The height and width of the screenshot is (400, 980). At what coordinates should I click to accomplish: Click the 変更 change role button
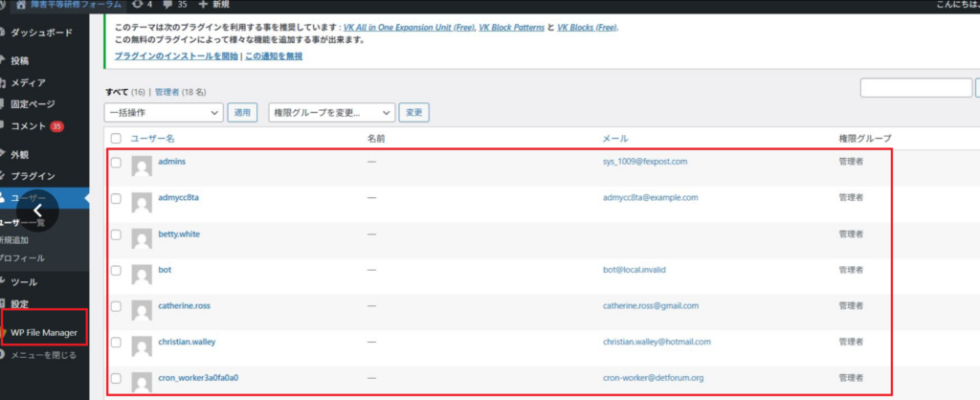tap(413, 113)
